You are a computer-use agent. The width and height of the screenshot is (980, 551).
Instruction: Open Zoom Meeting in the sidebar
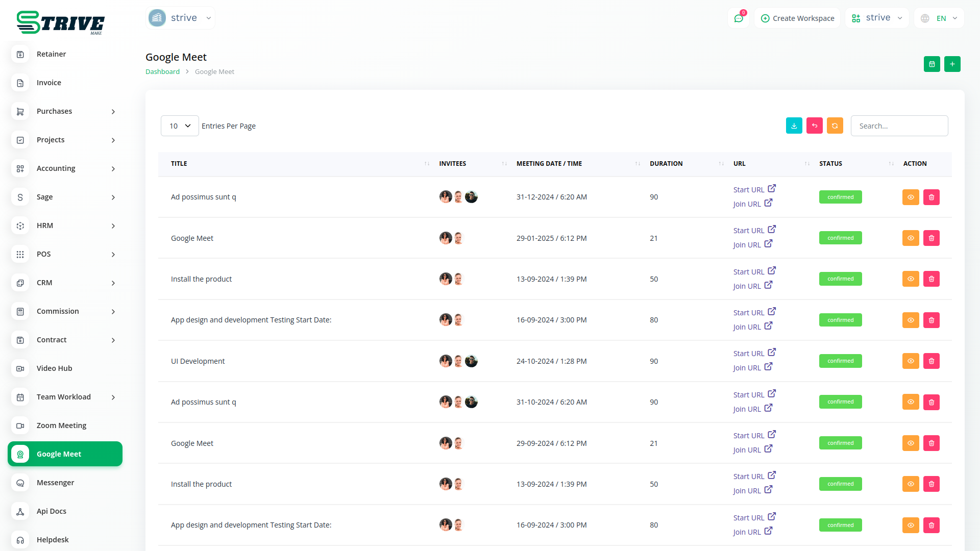(x=61, y=425)
